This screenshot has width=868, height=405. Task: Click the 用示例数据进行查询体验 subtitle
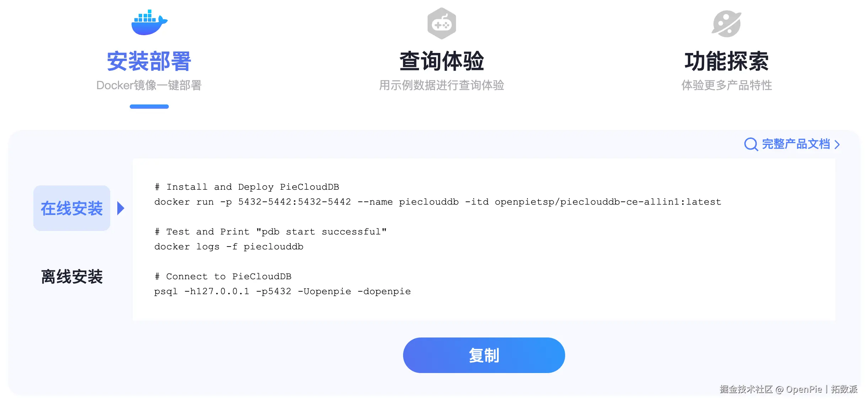(441, 85)
